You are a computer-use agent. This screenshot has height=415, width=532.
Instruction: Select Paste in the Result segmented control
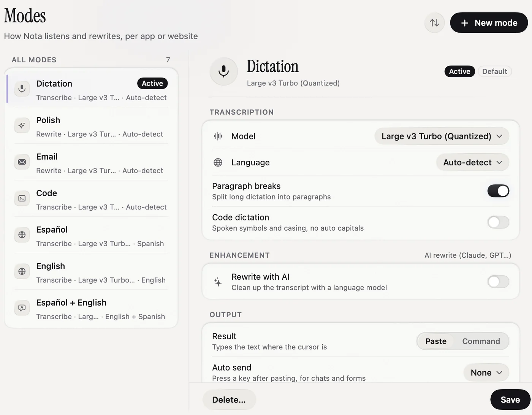pyautogui.click(x=436, y=341)
